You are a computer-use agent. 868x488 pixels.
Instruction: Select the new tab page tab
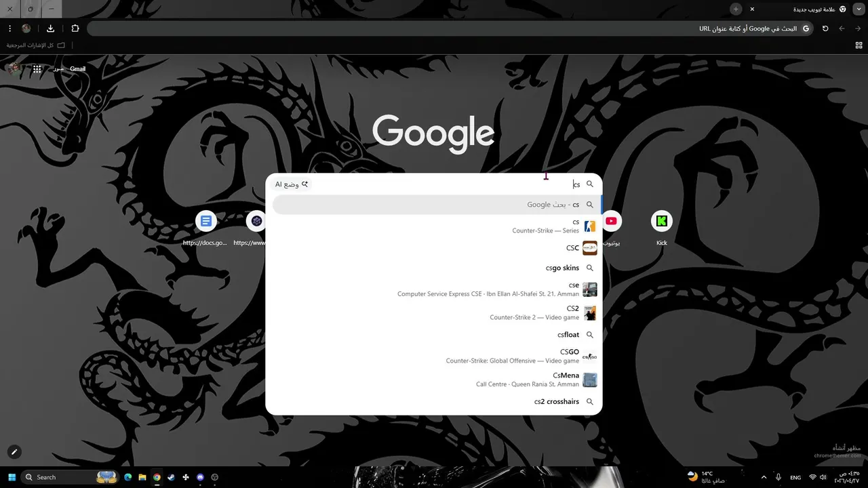click(x=797, y=9)
